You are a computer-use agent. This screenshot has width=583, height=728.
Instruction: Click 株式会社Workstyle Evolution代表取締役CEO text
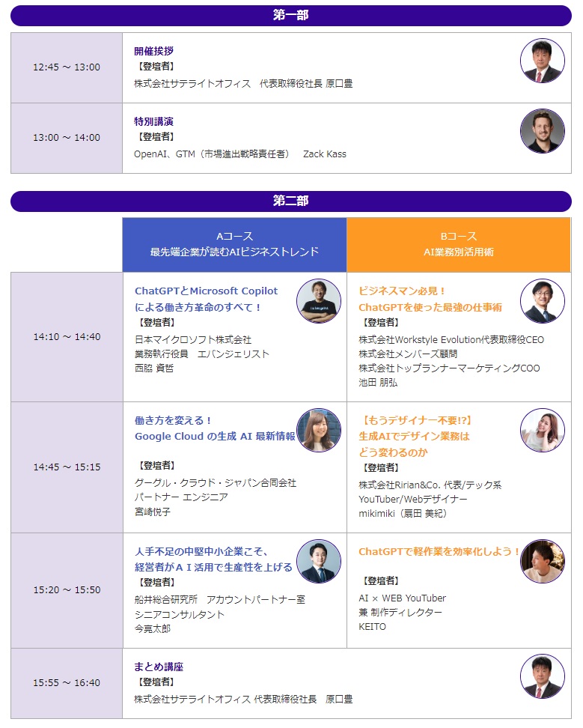[x=451, y=340]
